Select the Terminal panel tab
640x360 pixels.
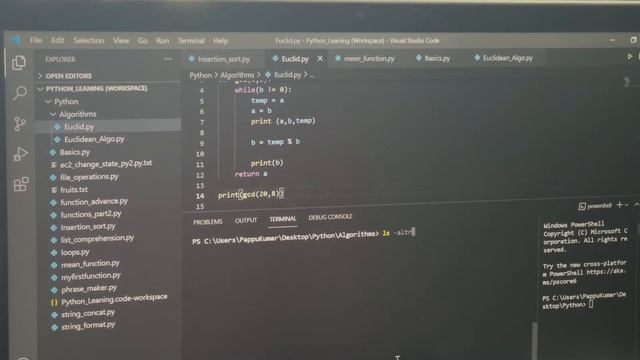pos(282,219)
